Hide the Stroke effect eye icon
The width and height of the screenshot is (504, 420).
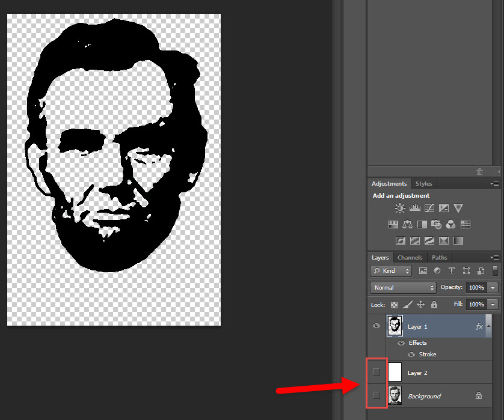pyautogui.click(x=411, y=355)
